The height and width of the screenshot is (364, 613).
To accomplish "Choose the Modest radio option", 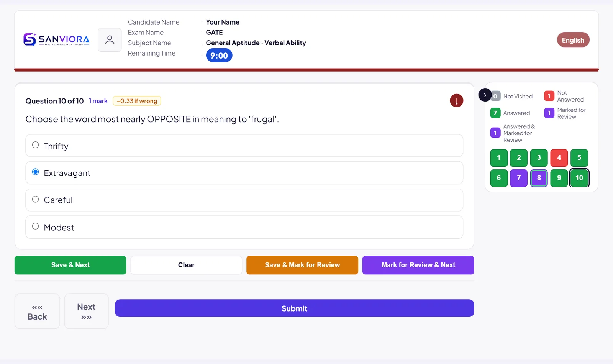I will pos(244,227).
